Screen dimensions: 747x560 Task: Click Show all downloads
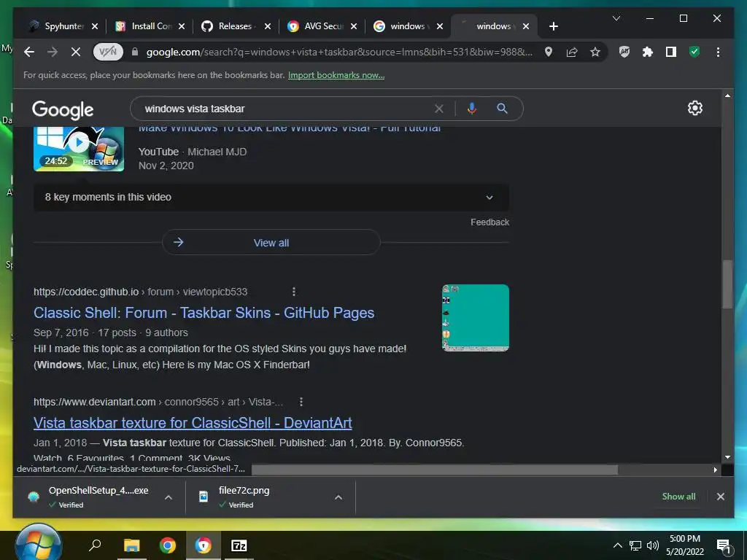click(x=678, y=496)
